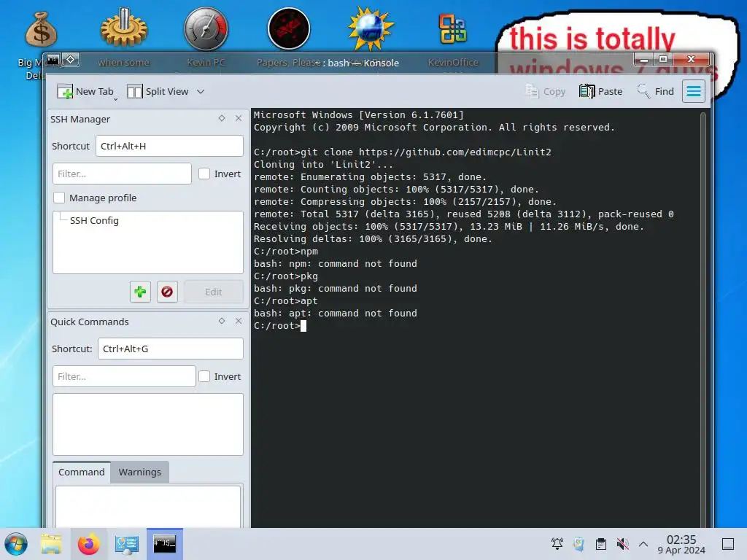Click the 'bash: apt: command not found' line
The image size is (747, 560).
click(335, 313)
